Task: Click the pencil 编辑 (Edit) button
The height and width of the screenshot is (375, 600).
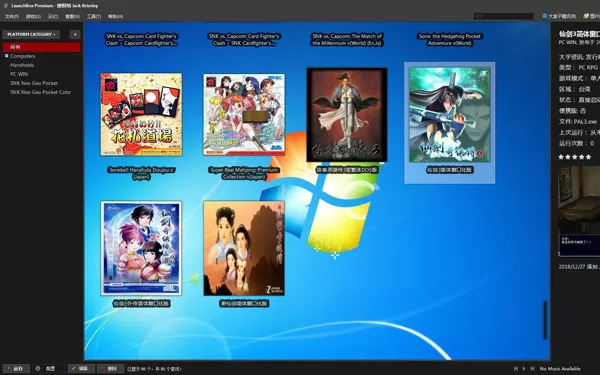Action: (x=81, y=369)
